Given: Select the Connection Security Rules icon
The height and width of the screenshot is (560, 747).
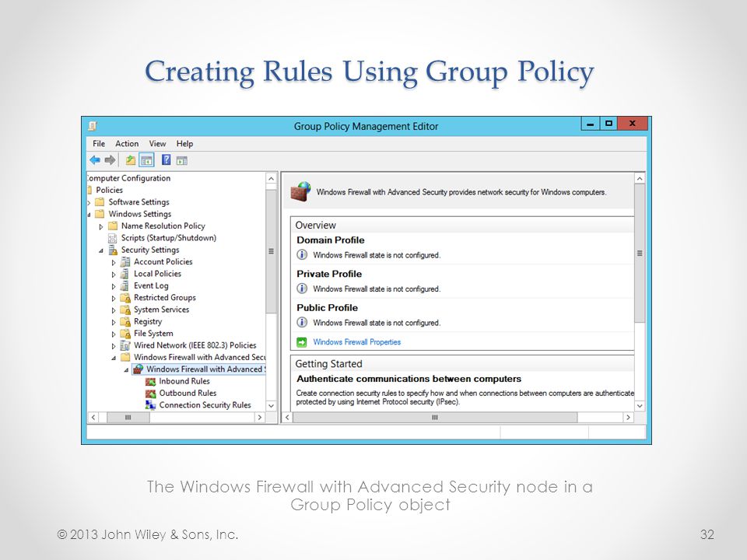Looking at the screenshot, I should click(x=150, y=404).
